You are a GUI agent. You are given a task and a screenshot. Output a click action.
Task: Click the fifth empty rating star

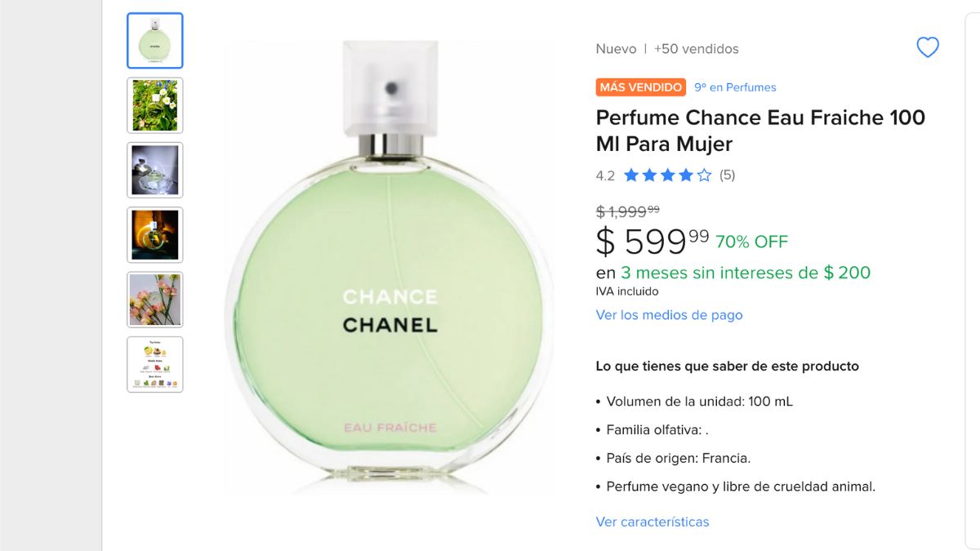click(704, 175)
